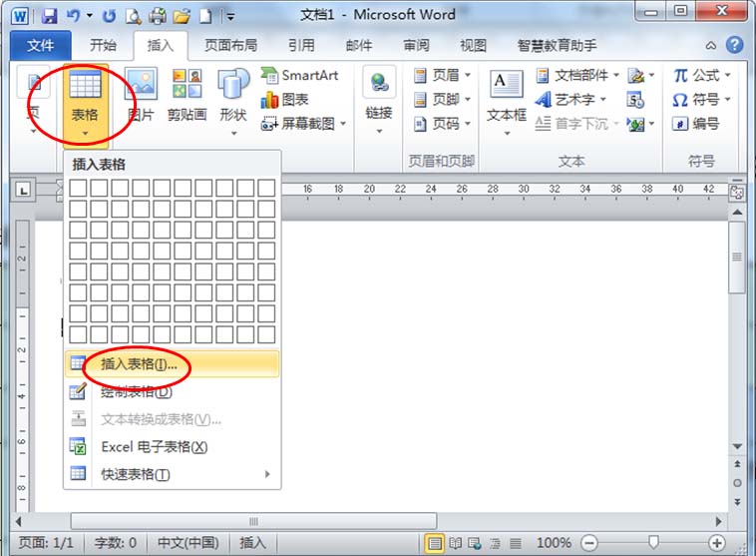
Task: Click the 图片 (Picture) insert icon
Action: coord(141,95)
